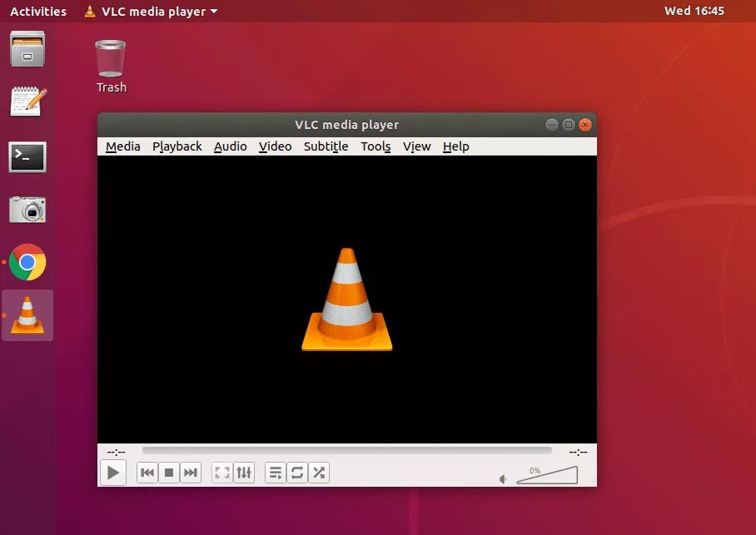
Task: Toggle the playlist view
Action: [x=276, y=473]
